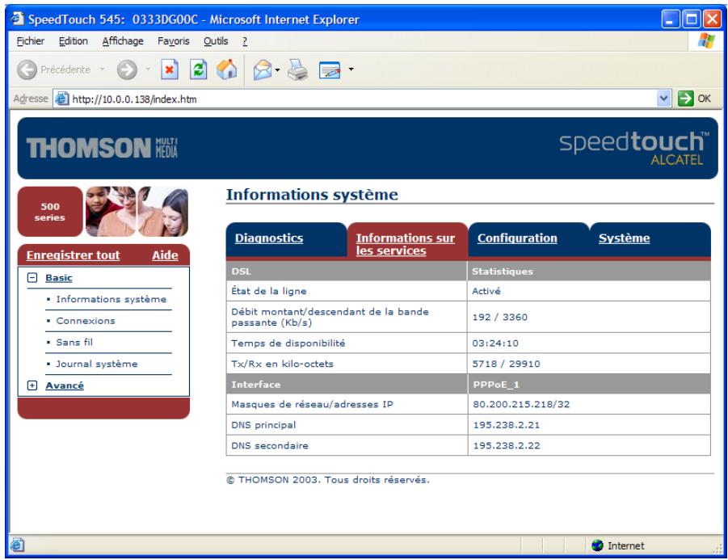
Task: Click the Windows flag logo
Action: pyautogui.click(x=706, y=41)
